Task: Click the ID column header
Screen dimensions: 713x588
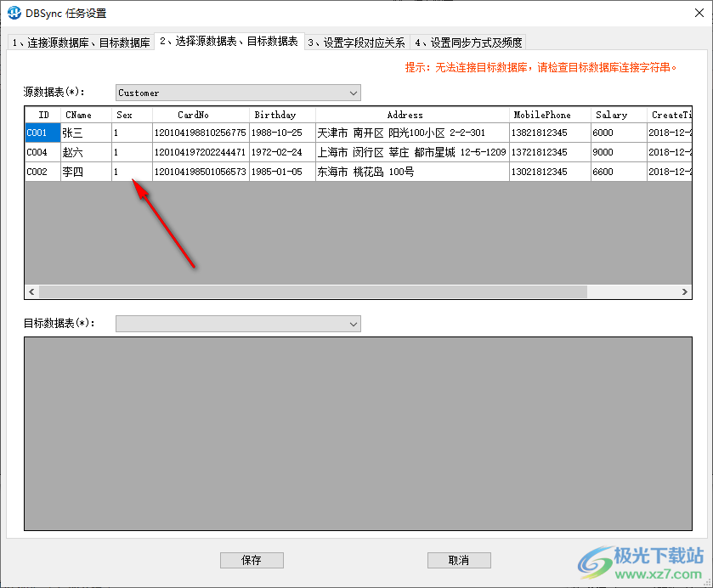Action: [43, 115]
